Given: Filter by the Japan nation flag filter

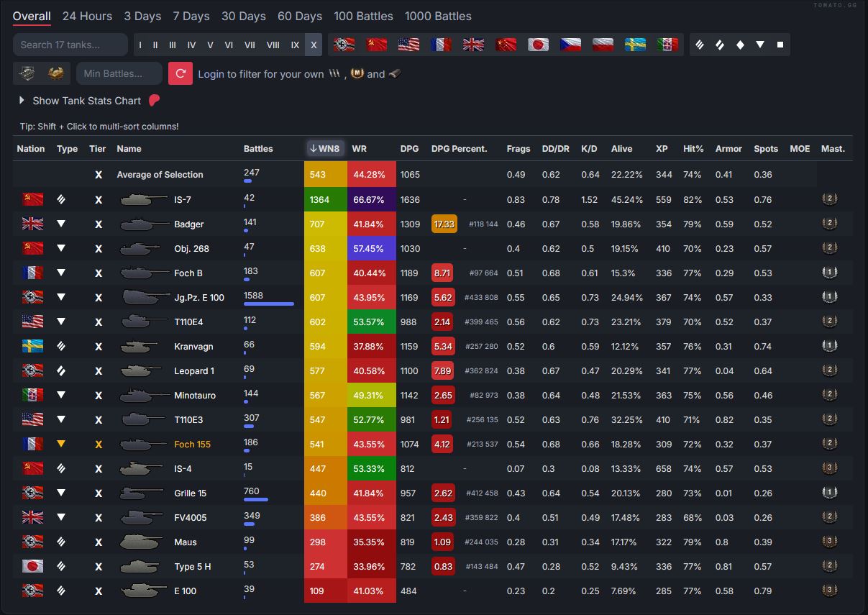Looking at the screenshot, I should (x=538, y=45).
